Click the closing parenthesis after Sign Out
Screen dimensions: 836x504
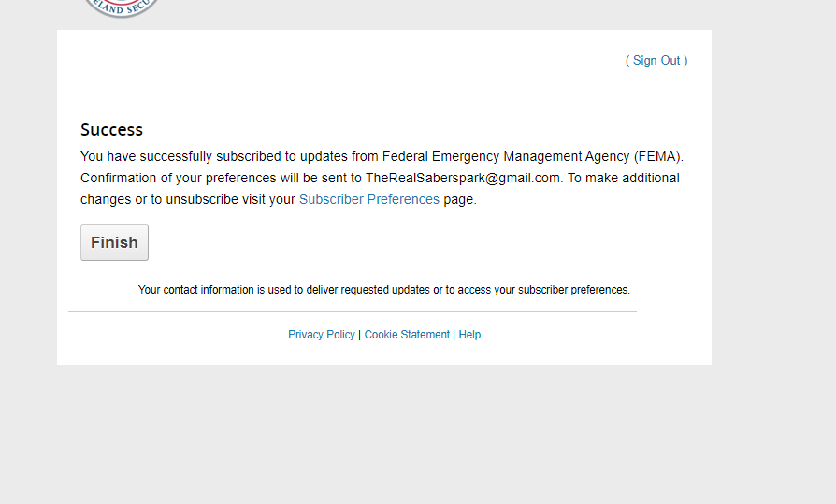click(x=685, y=61)
